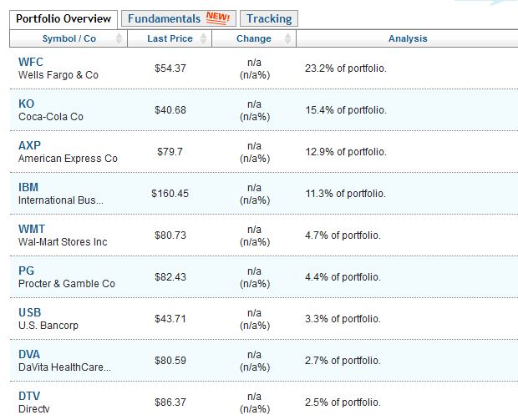
Task: Select the American Express Co name
Action: pos(68,159)
